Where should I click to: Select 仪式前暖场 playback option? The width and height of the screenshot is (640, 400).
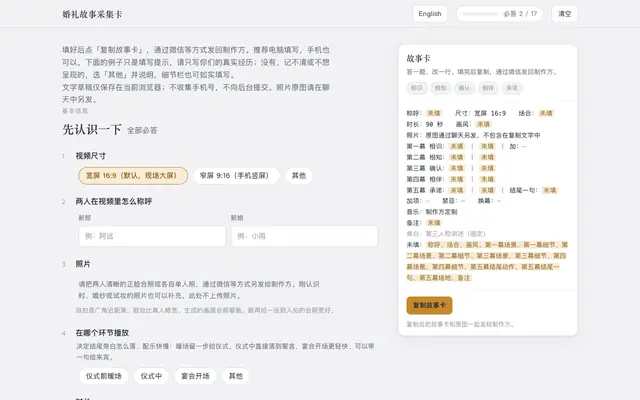click(x=104, y=376)
